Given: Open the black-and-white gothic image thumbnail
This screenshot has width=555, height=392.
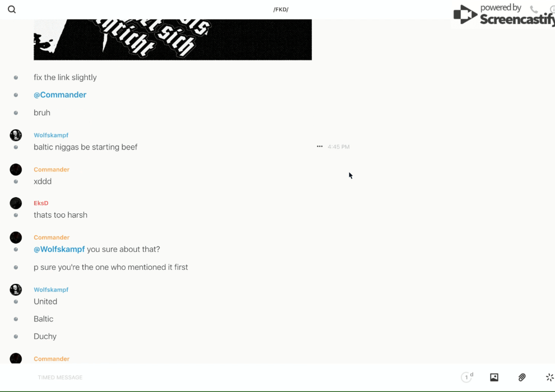Looking at the screenshot, I should [x=173, y=40].
